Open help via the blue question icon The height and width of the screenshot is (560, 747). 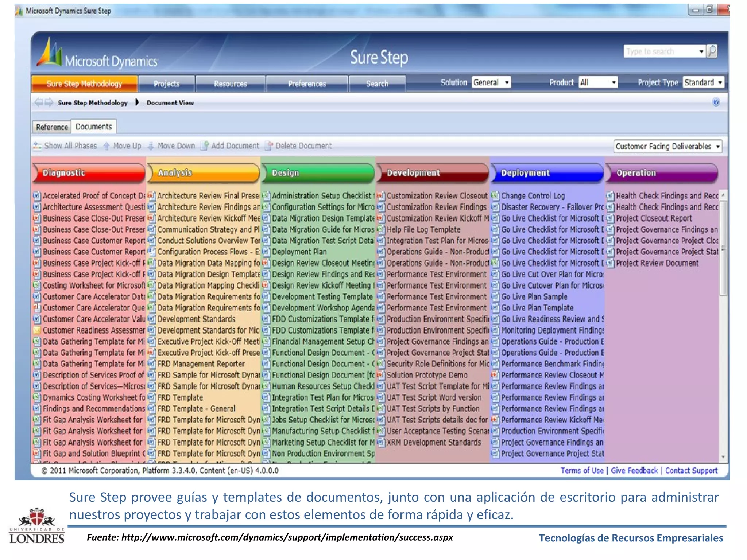[716, 102]
